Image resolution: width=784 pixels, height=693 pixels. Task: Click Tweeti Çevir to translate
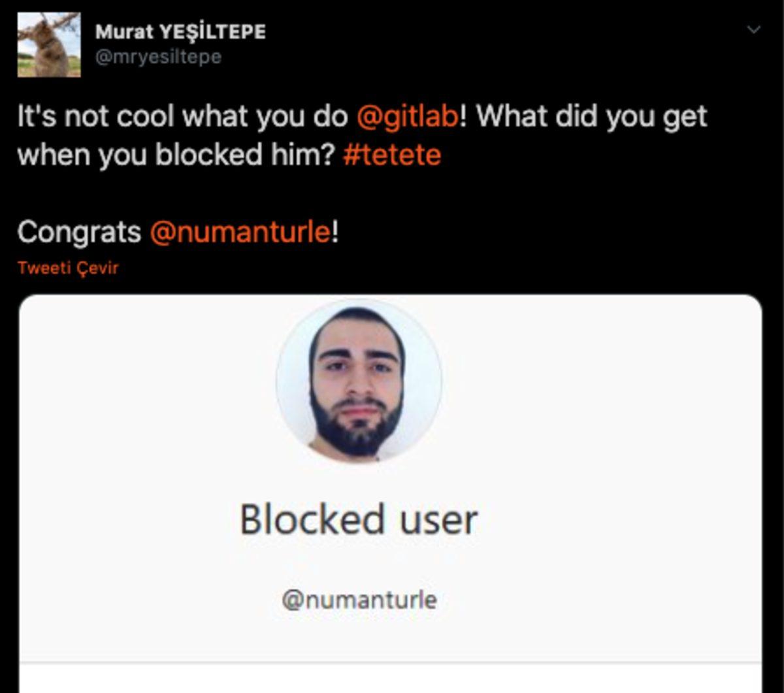pyautogui.click(x=67, y=266)
